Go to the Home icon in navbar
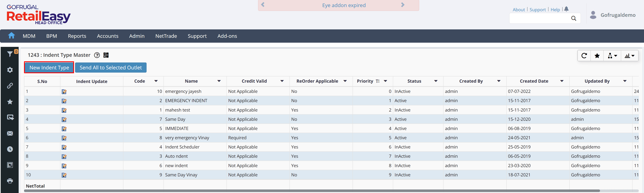This screenshot has height=193, width=644. coord(11,35)
